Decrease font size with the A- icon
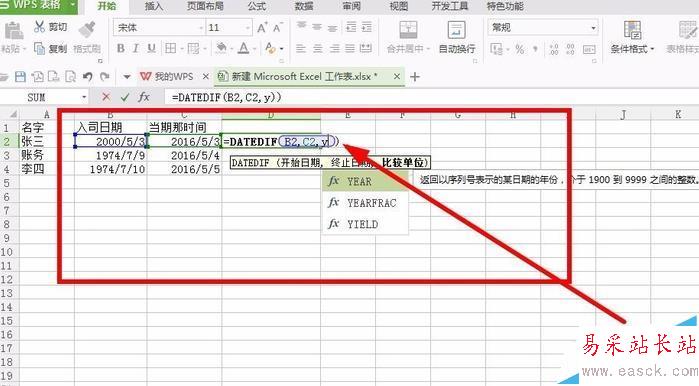699x386 pixels. 278,28
